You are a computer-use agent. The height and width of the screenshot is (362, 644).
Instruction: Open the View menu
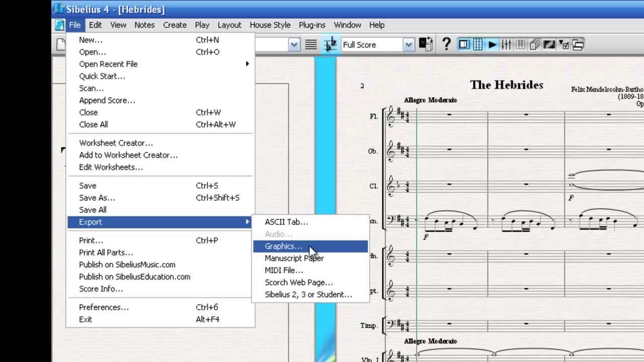[118, 25]
